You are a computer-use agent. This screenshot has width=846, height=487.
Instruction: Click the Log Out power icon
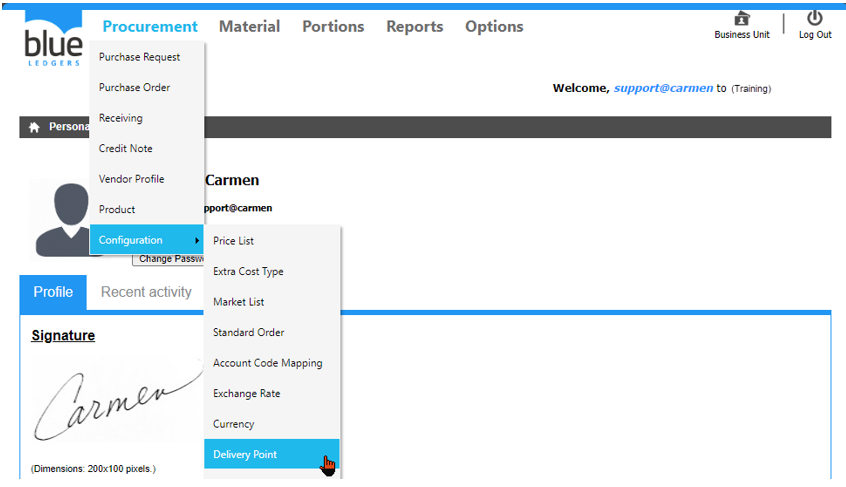[x=815, y=19]
